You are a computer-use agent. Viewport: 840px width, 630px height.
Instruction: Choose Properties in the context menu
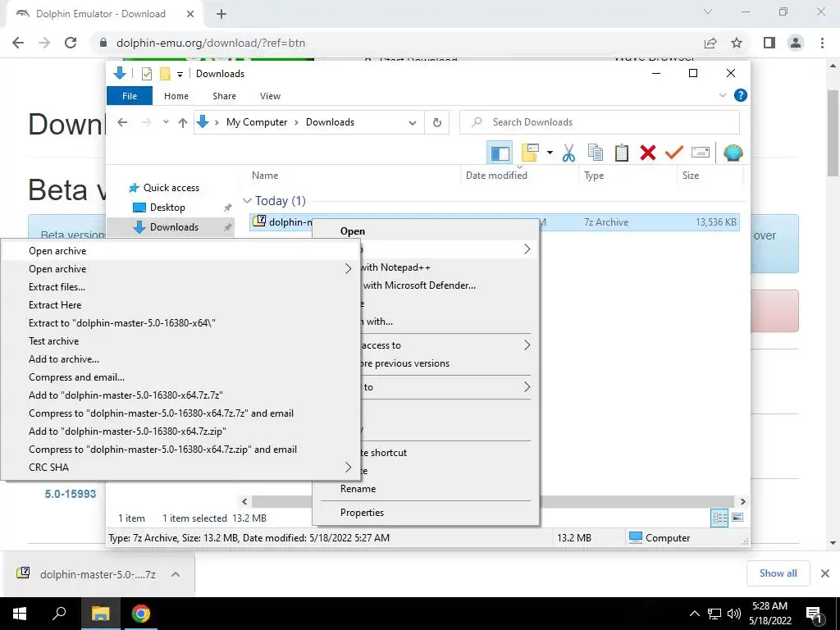(x=362, y=512)
